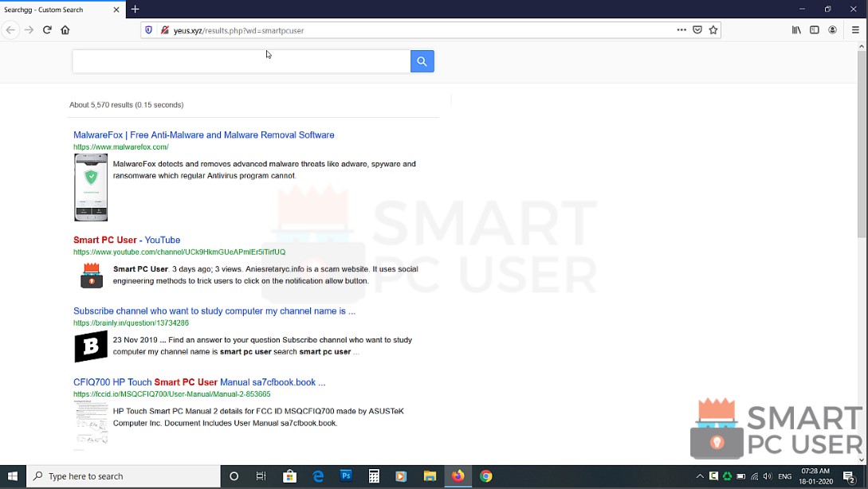Click inside the search input field

click(x=239, y=61)
